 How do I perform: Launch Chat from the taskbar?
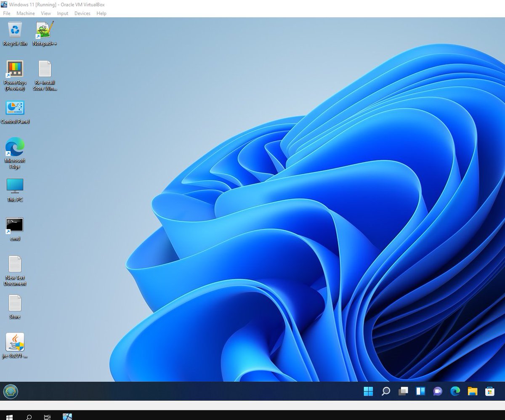(438, 391)
